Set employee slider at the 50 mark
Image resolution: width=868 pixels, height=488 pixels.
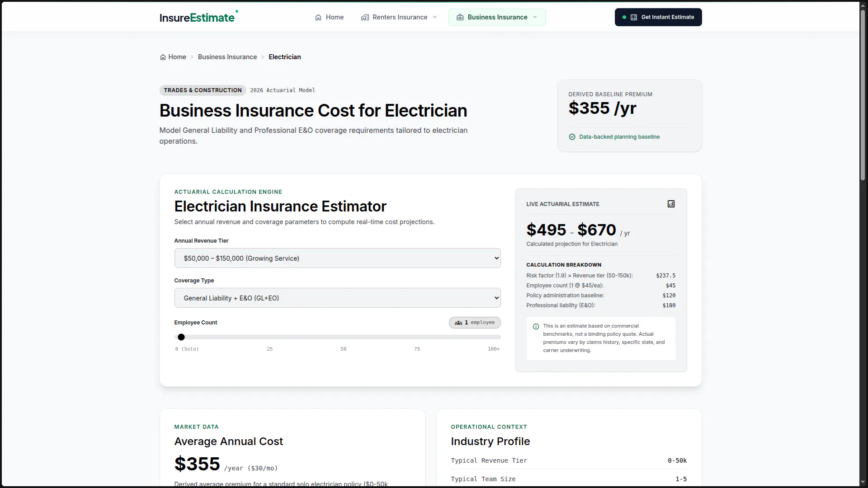[x=338, y=337]
